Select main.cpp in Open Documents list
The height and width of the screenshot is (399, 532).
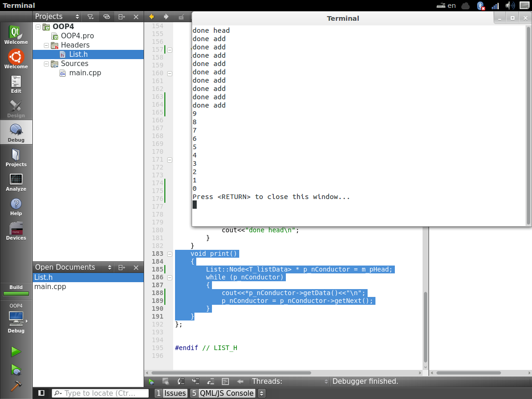tap(50, 287)
